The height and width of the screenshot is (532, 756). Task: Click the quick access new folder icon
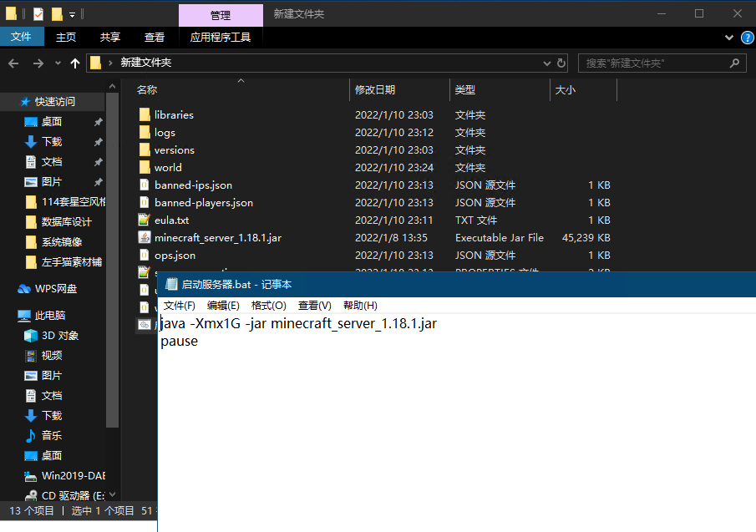(x=57, y=14)
